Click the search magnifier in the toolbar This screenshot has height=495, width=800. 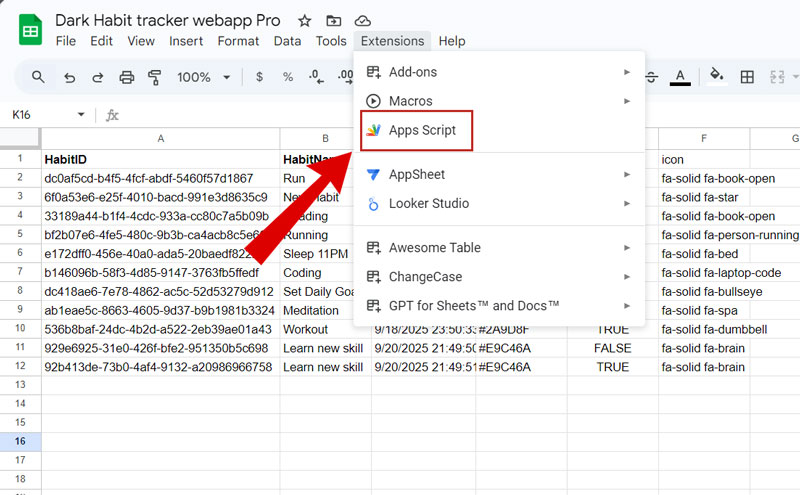pos(38,77)
